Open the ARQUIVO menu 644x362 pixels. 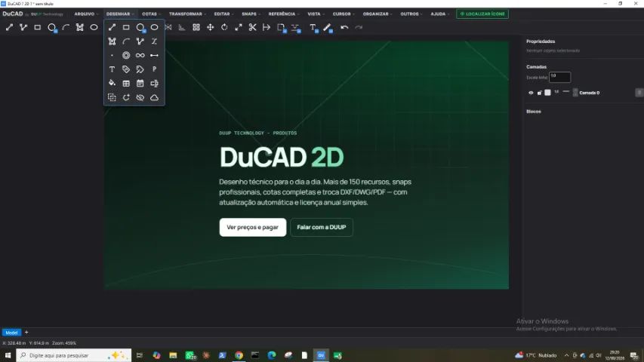pos(86,14)
